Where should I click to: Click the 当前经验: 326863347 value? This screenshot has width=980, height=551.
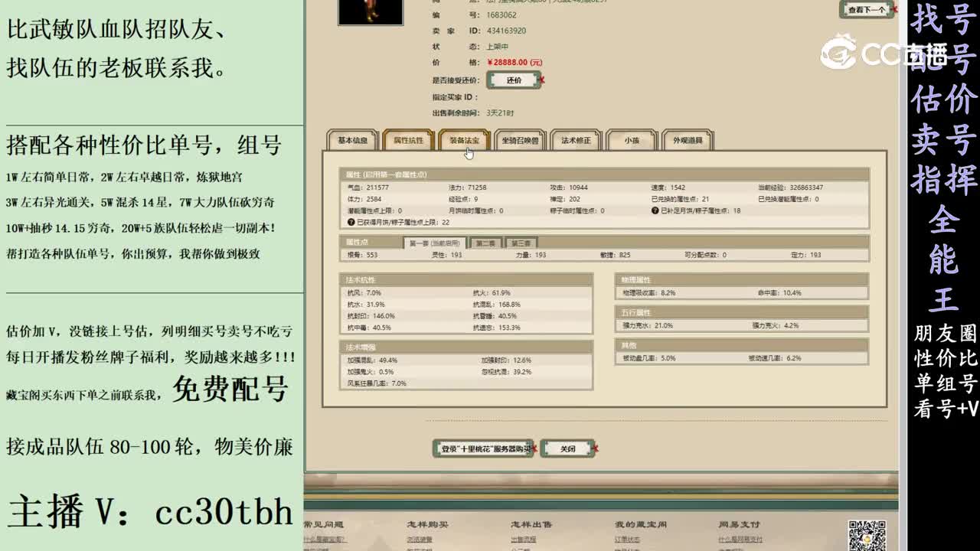point(790,187)
